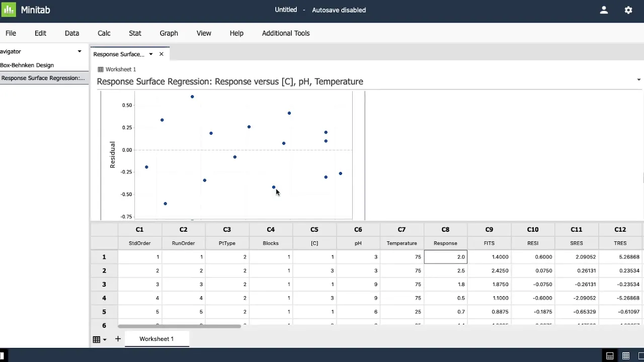Open the Stat menu
This screenshot has height=362, width=644.
click(x=135, y=33)
